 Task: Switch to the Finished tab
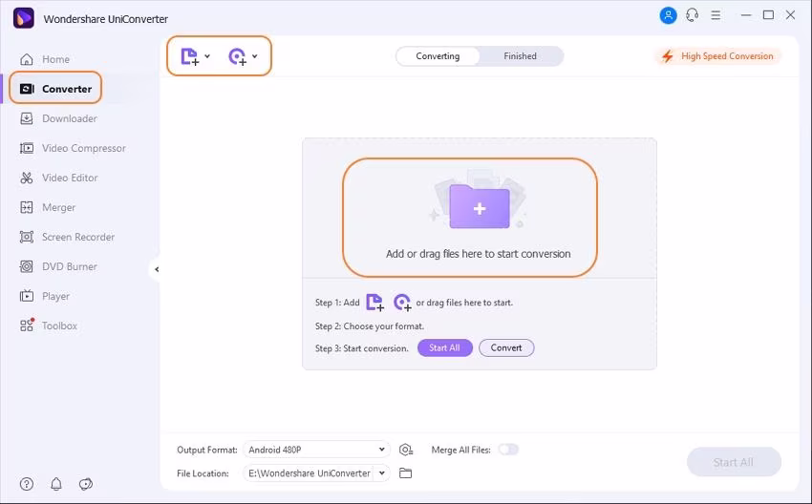coord(520,56)
